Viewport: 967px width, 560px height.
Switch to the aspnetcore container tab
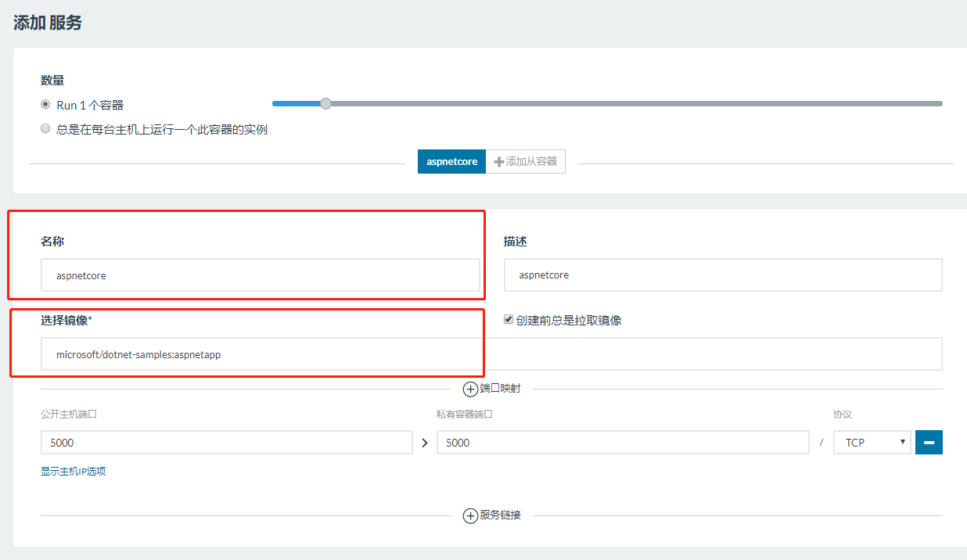(451, 161)
